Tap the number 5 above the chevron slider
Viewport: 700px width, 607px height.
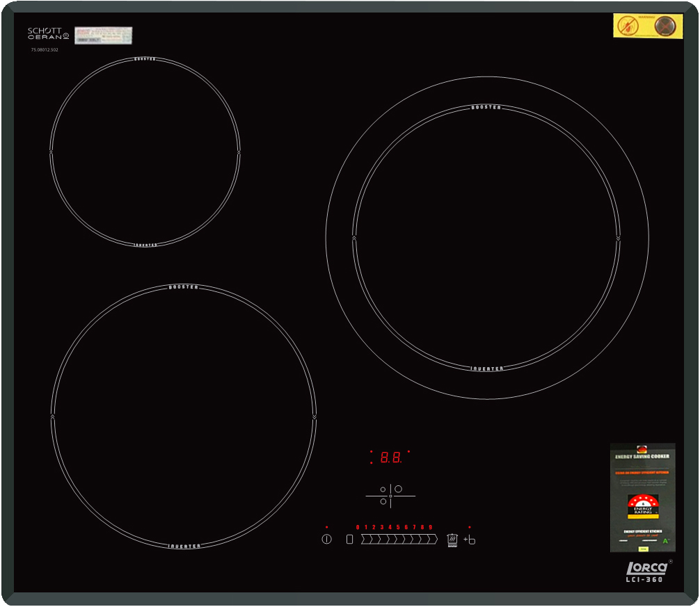click(x=398, y=527)
